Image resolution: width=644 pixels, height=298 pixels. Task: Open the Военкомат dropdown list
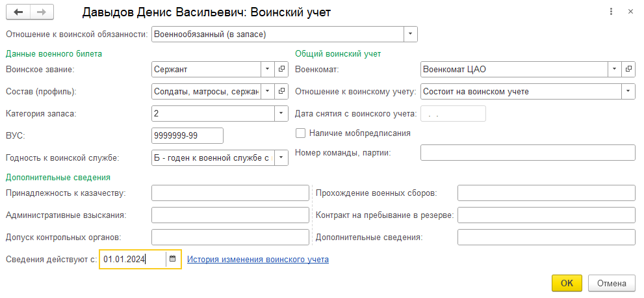[614, 69]
